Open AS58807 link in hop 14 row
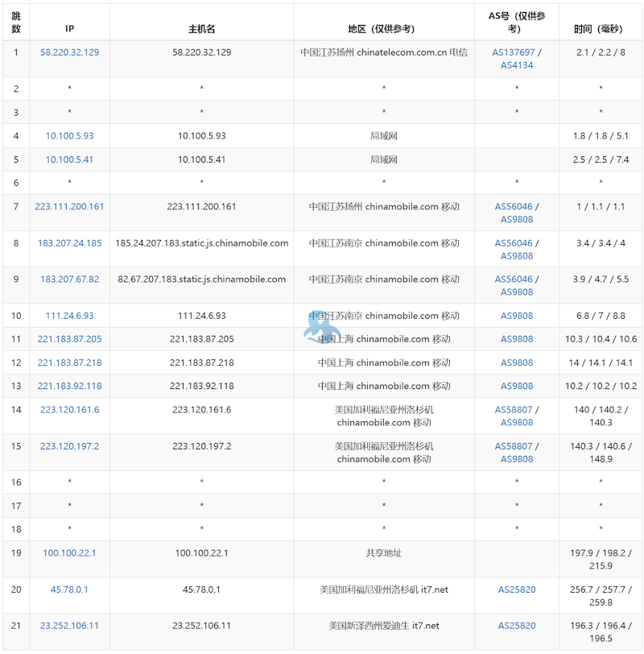This screenshot has height=654, width=644. click(x=514, y=410)
